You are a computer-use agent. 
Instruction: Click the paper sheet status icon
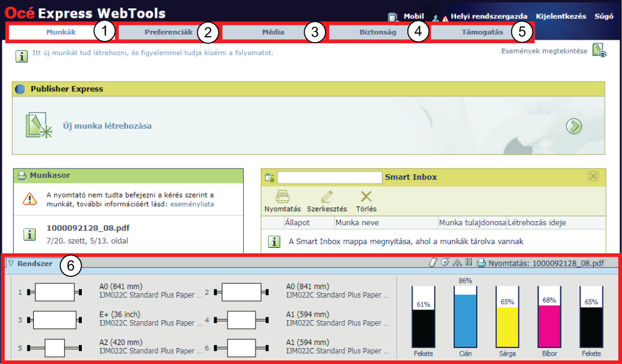[x=433, y=263]
